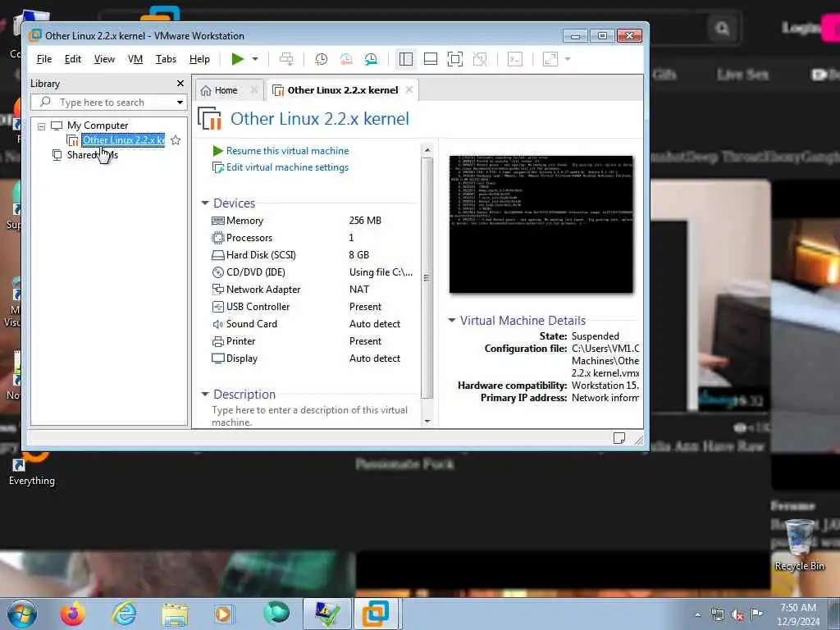The width and height of the screenshot is (840, 630).
Task: Open the Tabs menu
Action: click(x=166, y=59)
